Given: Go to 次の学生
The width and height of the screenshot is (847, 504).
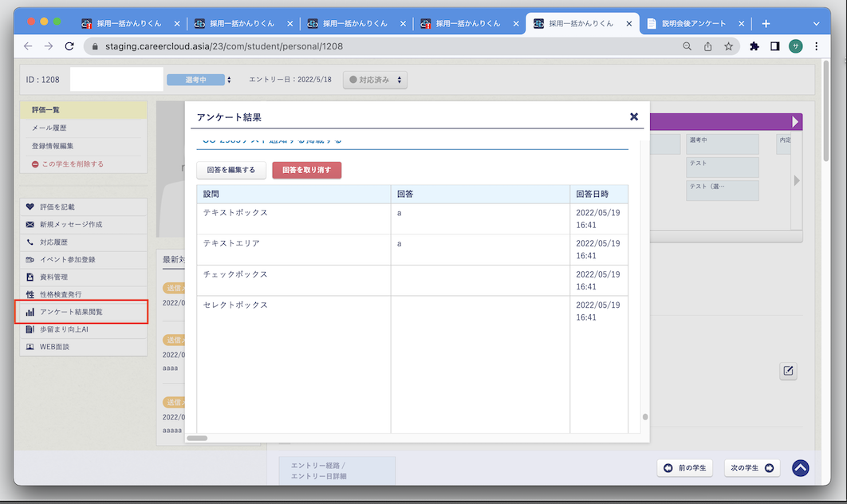Looking at the screenshot, I should pyautogui.click(x=751, y=468).
